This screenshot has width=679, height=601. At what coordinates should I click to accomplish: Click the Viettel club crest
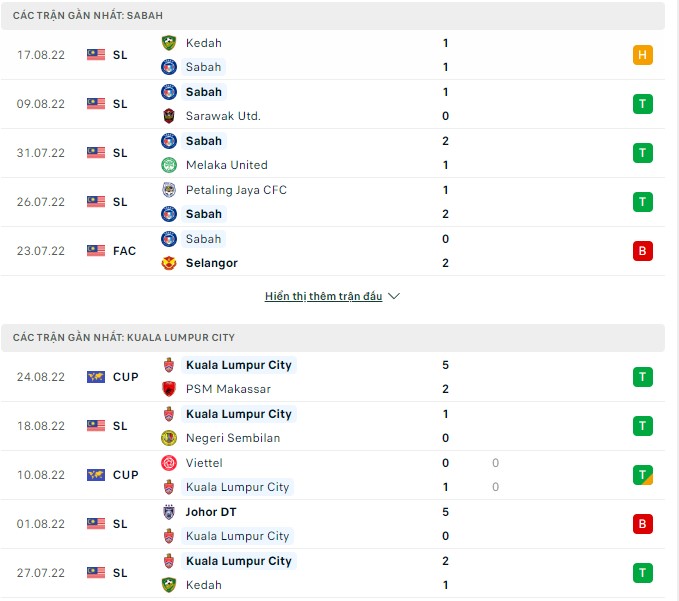coord(169,463)
